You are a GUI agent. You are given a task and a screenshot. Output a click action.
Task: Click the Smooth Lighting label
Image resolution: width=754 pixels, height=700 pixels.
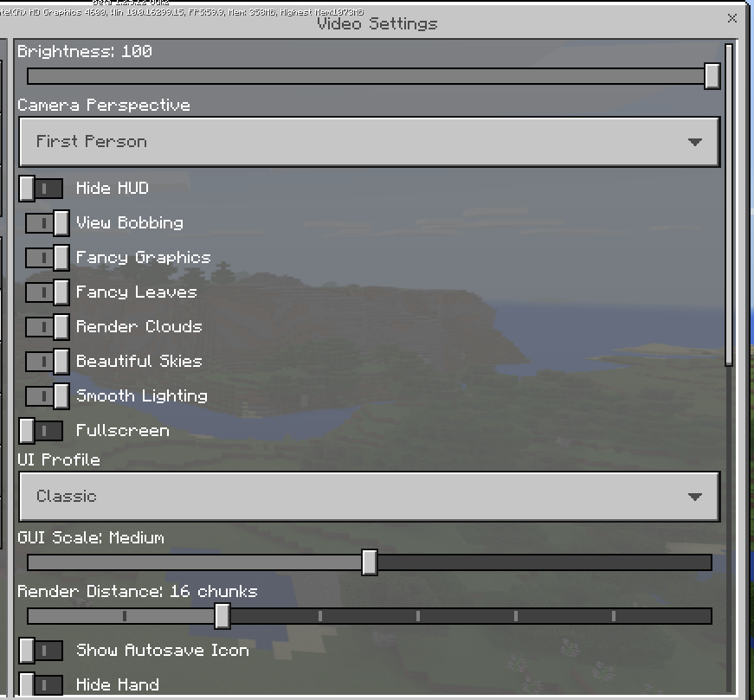click(142, 396)
